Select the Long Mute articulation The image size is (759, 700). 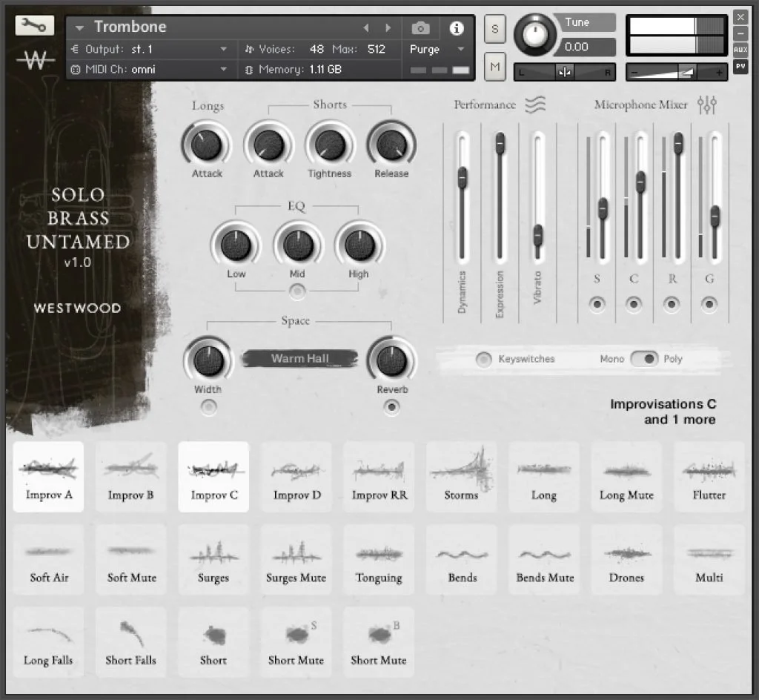tap(626, 477)
